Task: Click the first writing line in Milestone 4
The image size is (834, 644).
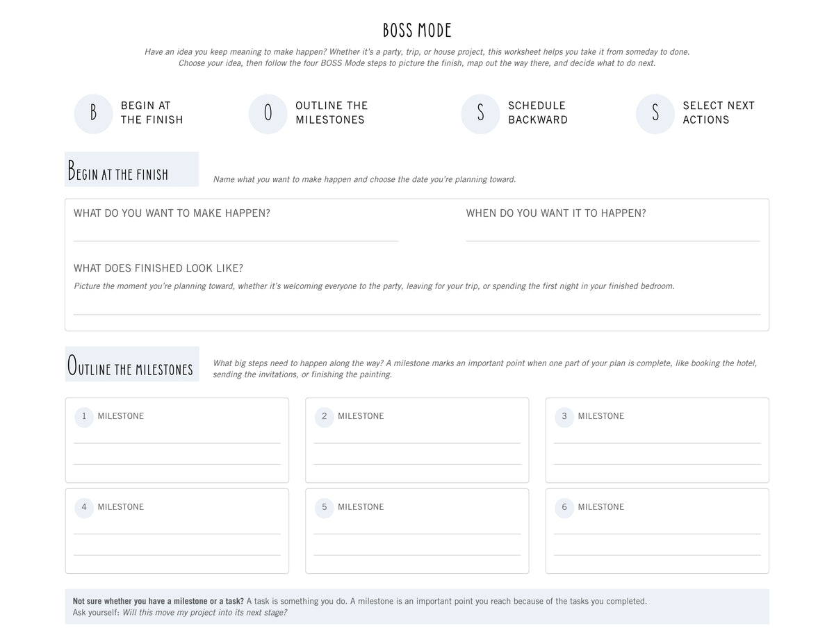Action: point(177,534)
